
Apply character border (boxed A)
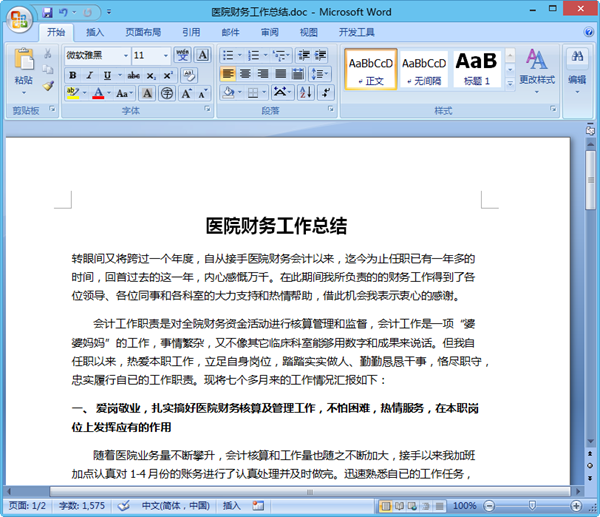click(x=203, y=55)
